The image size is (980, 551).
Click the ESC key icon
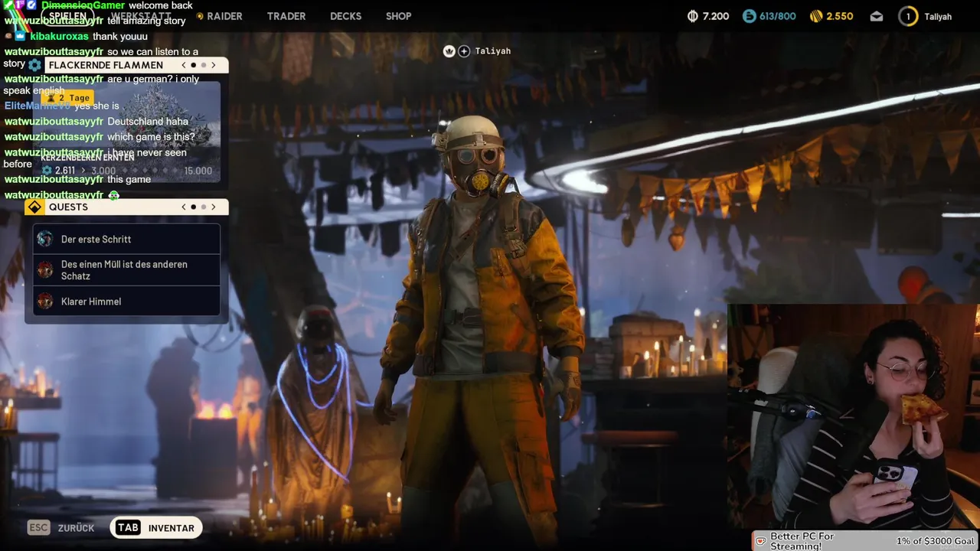click(38, 527)
